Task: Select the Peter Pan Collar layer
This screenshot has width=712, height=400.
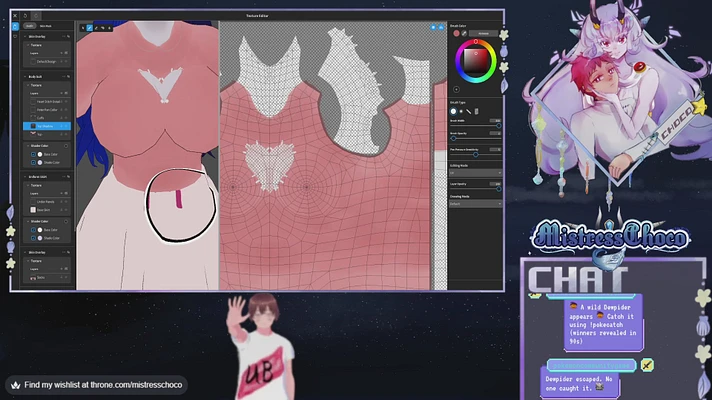Action: (47, 110)
